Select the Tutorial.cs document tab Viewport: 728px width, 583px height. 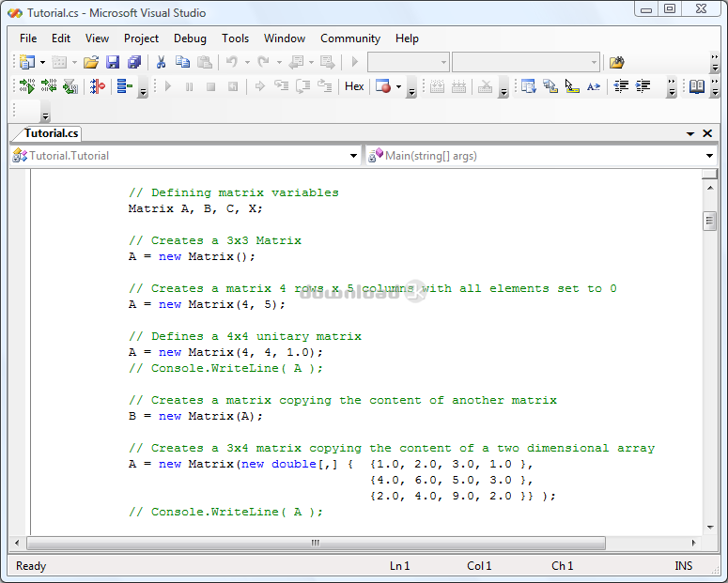pos(51,133)
